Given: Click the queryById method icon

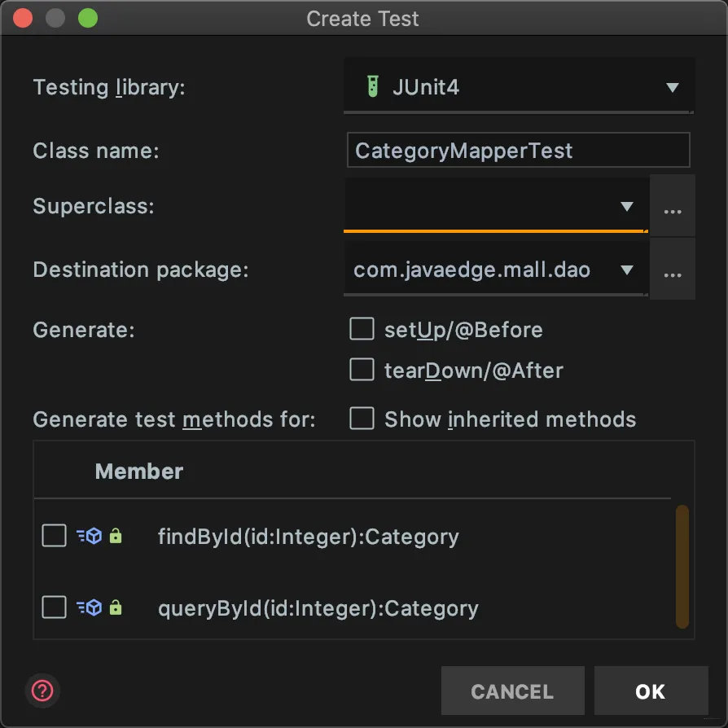Looking at the screenshot, I should coord(90,607).
